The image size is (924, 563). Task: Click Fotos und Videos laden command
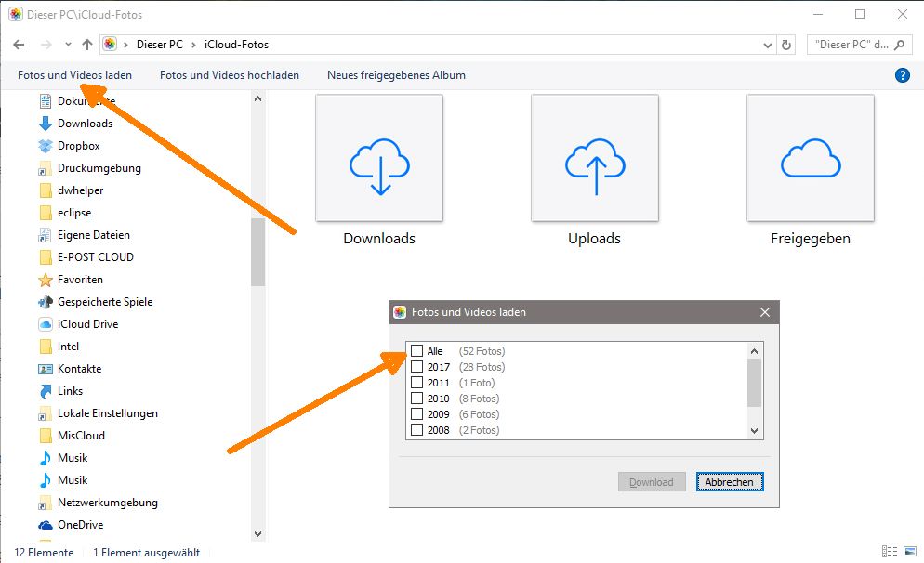(75, 75)
